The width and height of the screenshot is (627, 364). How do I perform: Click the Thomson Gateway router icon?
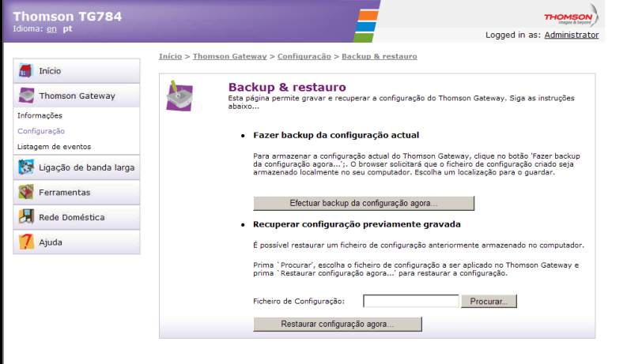click(x=26, y=96)
